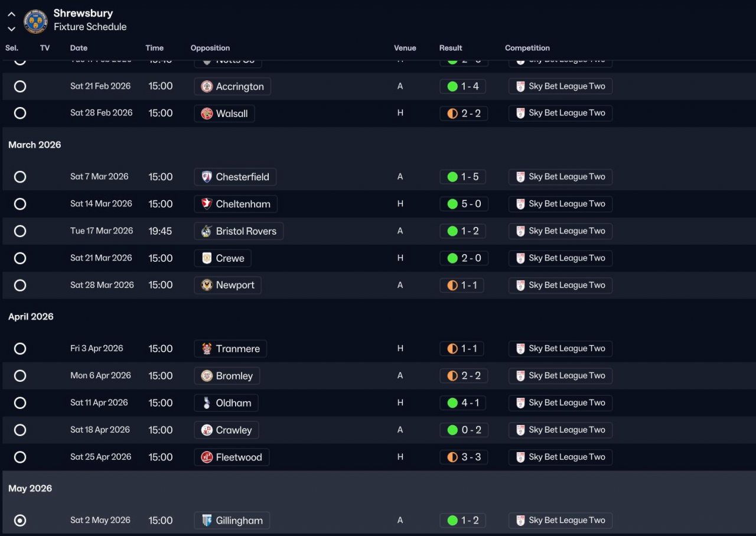Select the Crawley fixture radio button

pos(20,430)
